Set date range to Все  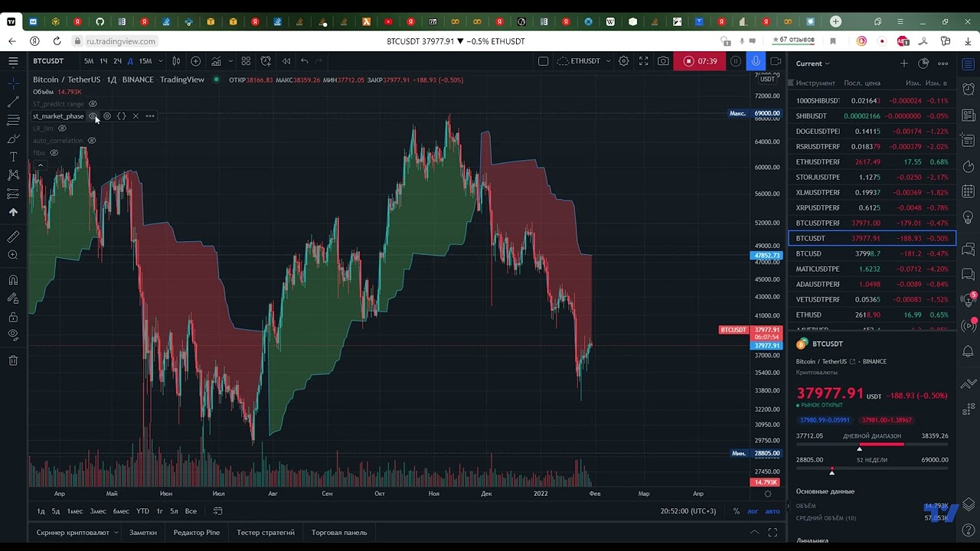[x=191, y=511]
